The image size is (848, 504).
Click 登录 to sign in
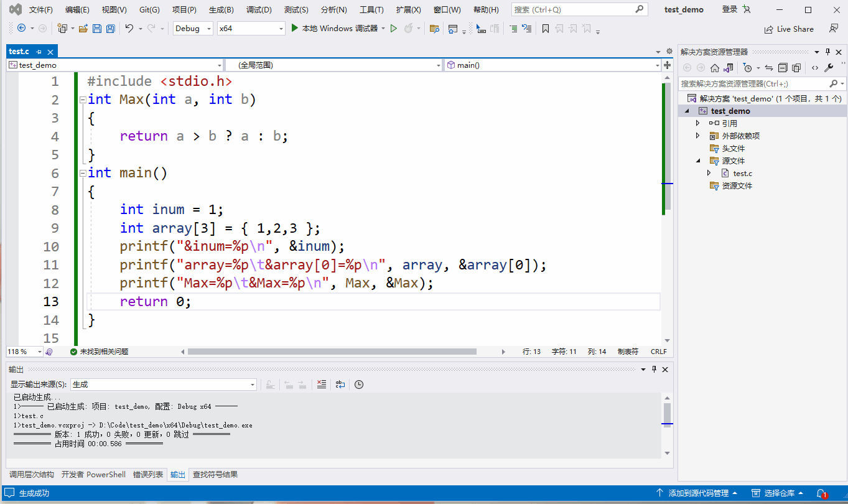(x=730, y=10)
